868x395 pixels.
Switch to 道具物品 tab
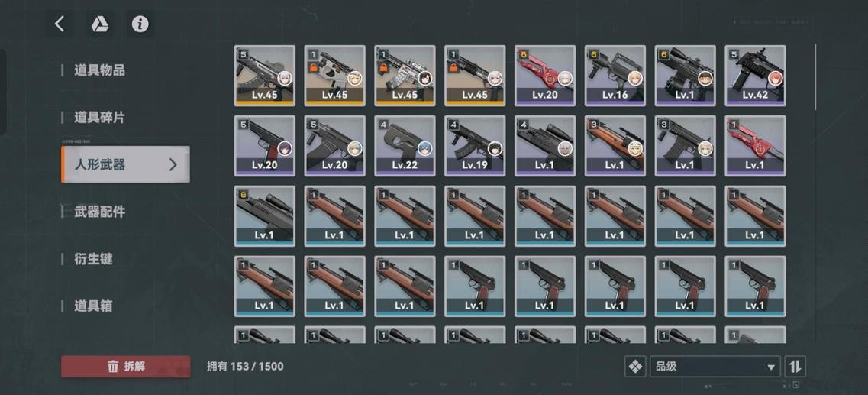point(100,70)
